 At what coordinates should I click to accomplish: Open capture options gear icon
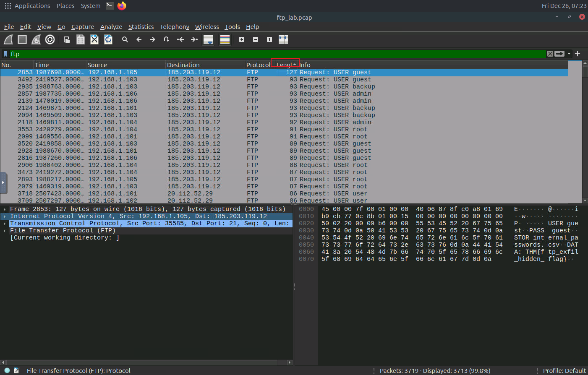[50, 39]
